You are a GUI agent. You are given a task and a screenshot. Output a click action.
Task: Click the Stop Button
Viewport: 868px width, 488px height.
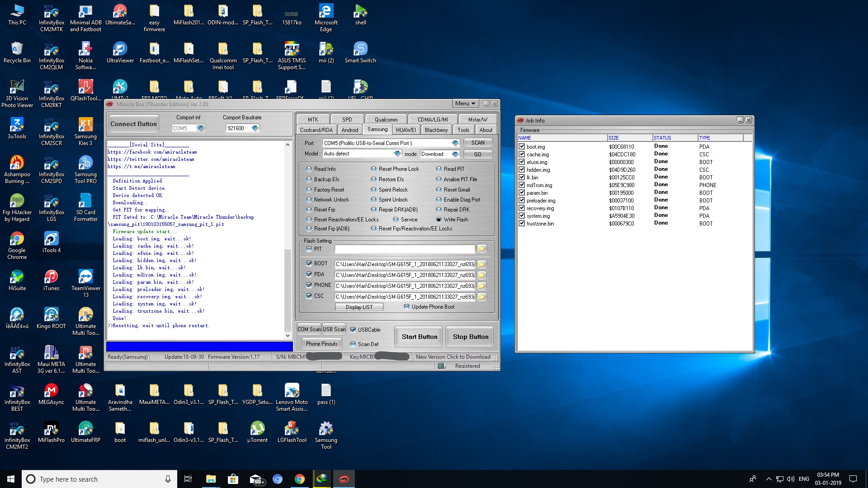471,337
